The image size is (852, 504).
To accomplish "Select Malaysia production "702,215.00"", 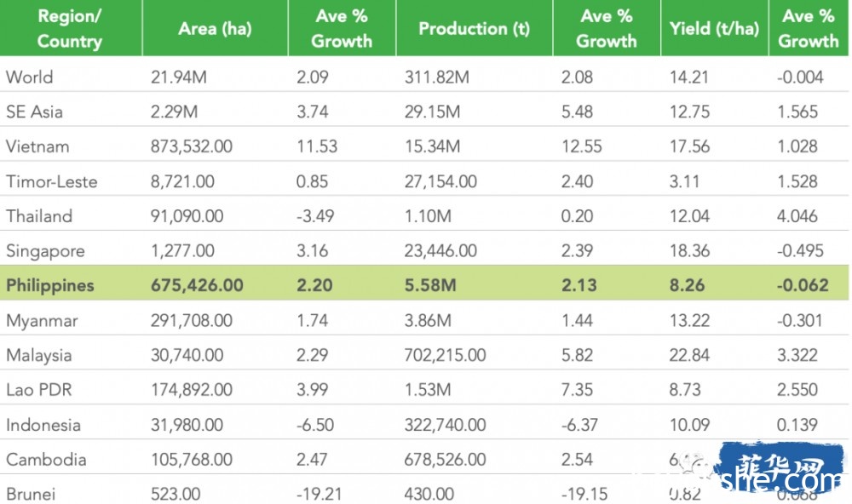I will pyautogui.click(x=445, y=355).
